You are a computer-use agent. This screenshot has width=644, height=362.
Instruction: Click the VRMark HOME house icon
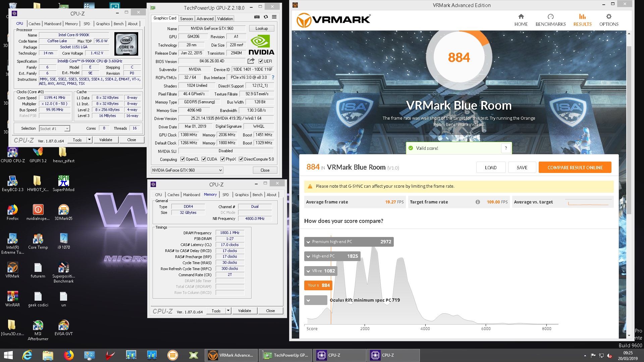click(521, 16)
